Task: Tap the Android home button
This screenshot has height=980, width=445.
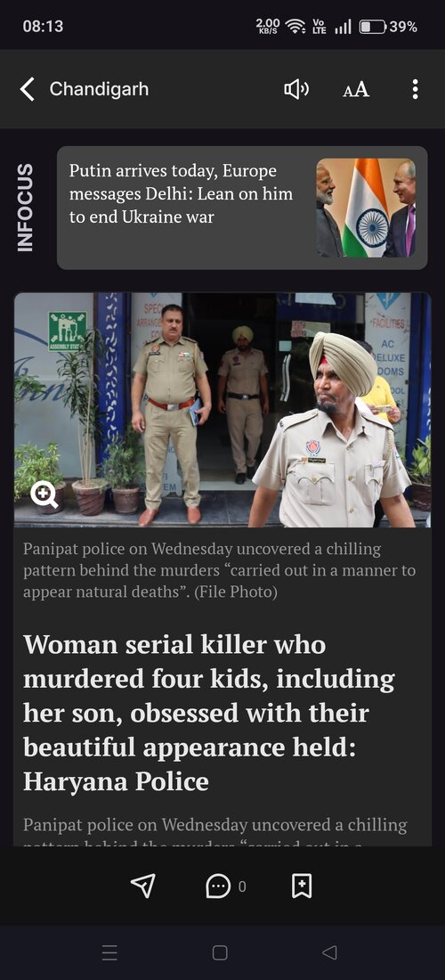Action: point(220,952)
